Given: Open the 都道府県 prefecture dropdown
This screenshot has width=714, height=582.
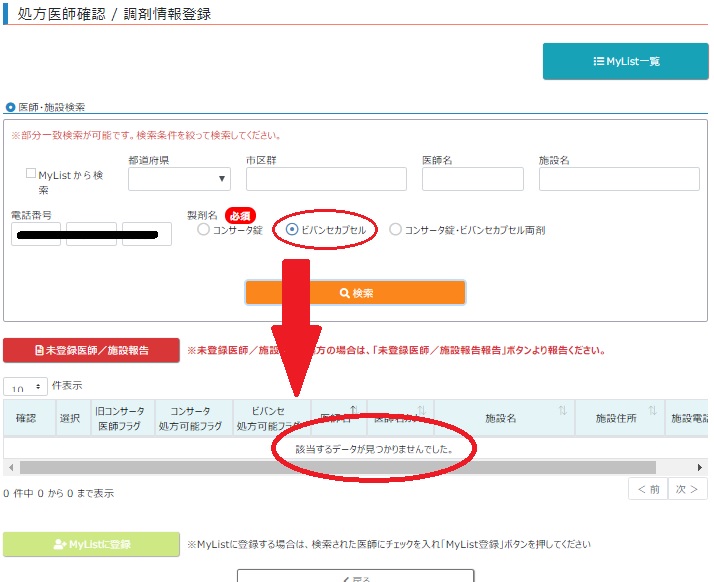Looking at the screenshot, I should pyautogui.click(x=179, y=179).
